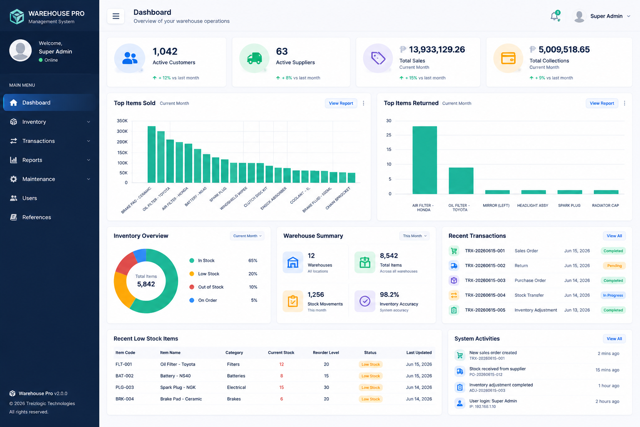Click the sidebar profile avatar picture
The height and width of the screenshot is (427, 640).
click(x=20, y=51)
